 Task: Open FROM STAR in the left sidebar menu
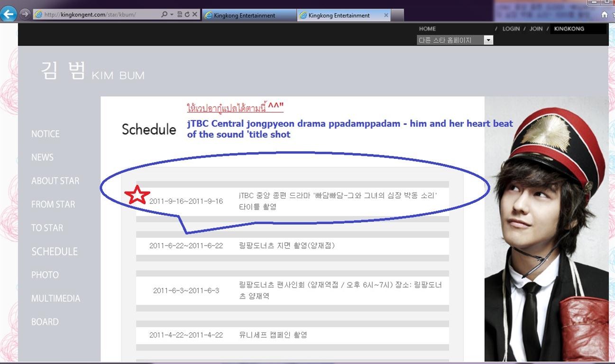[53, 205]
